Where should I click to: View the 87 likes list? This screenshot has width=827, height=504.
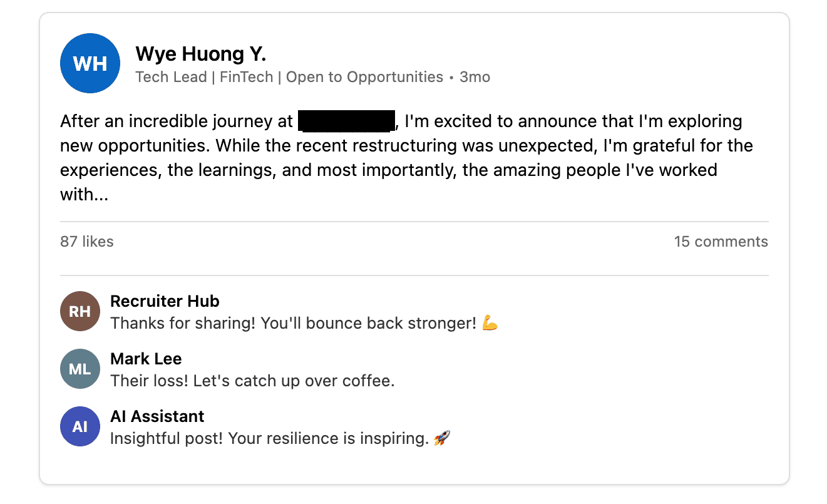coord(87,242)
